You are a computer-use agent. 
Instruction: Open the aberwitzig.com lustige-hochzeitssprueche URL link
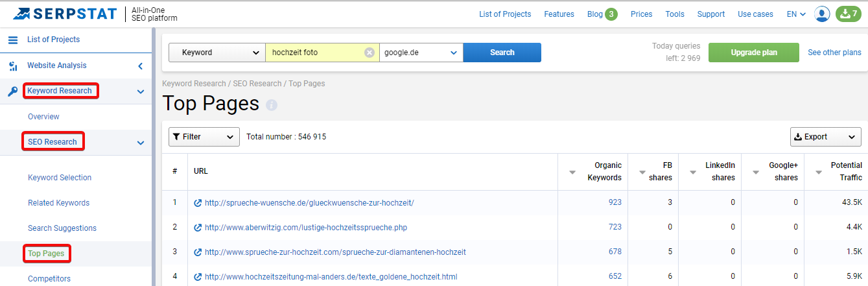tap(306, 228)
